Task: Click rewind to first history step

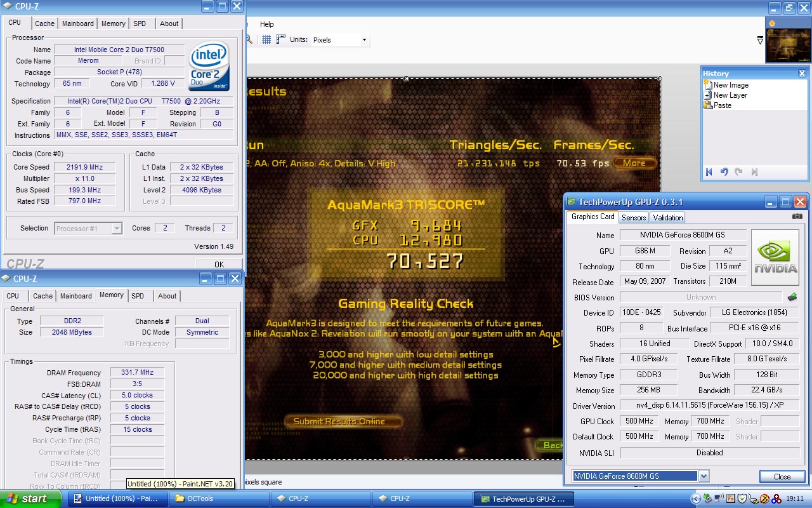Action: (x=709, y=172)
